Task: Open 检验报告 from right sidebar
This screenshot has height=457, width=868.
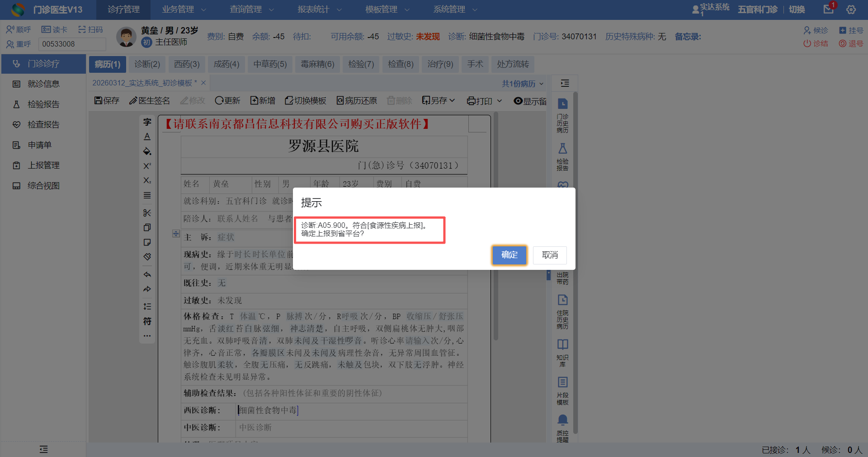Action: 563,157
